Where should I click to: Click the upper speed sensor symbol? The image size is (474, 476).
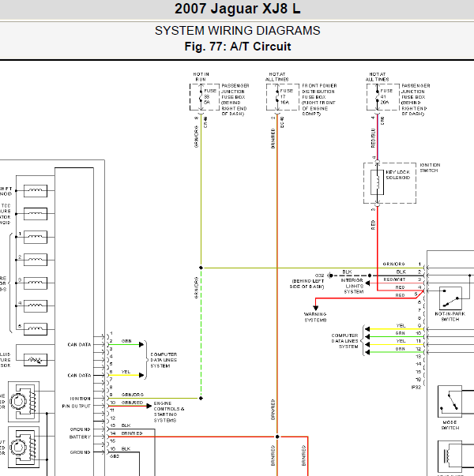pos(24,402)
